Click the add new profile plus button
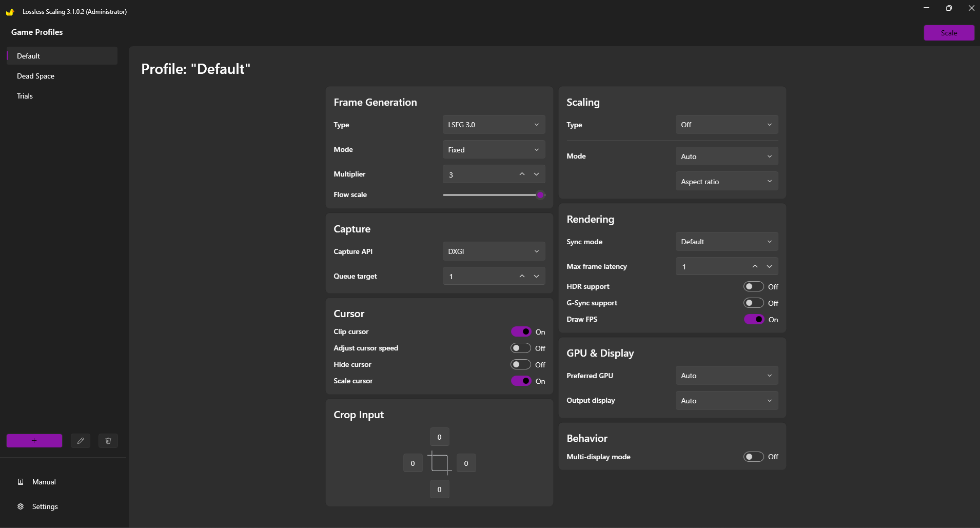Screen dimensions: 980x528 coord(34,441)
